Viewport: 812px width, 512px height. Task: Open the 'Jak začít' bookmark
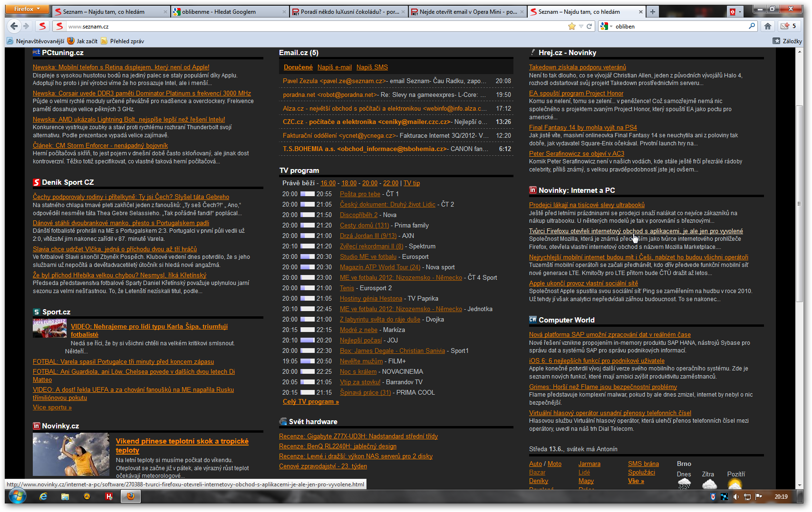[x=82, y=41]
